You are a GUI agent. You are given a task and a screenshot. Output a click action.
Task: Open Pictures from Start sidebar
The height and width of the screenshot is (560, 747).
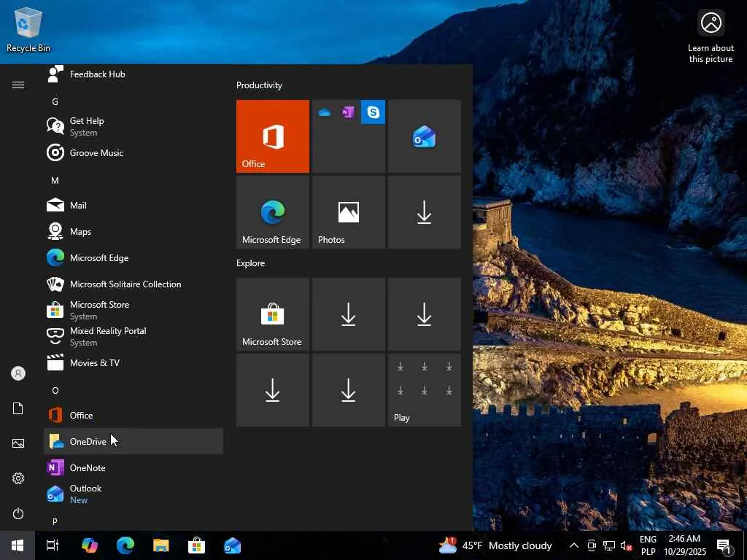(x=18, y=443)
